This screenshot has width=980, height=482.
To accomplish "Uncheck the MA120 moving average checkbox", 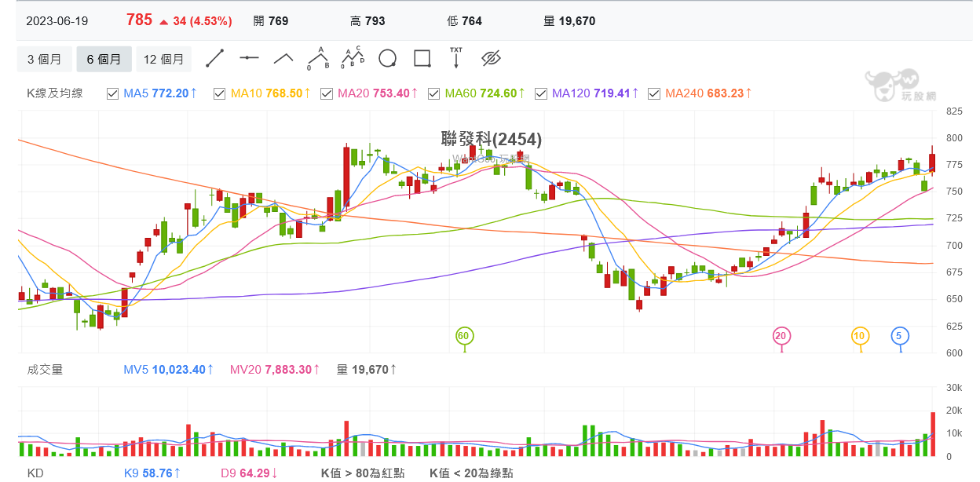I will pyautogui.click(x=540, y=93).
